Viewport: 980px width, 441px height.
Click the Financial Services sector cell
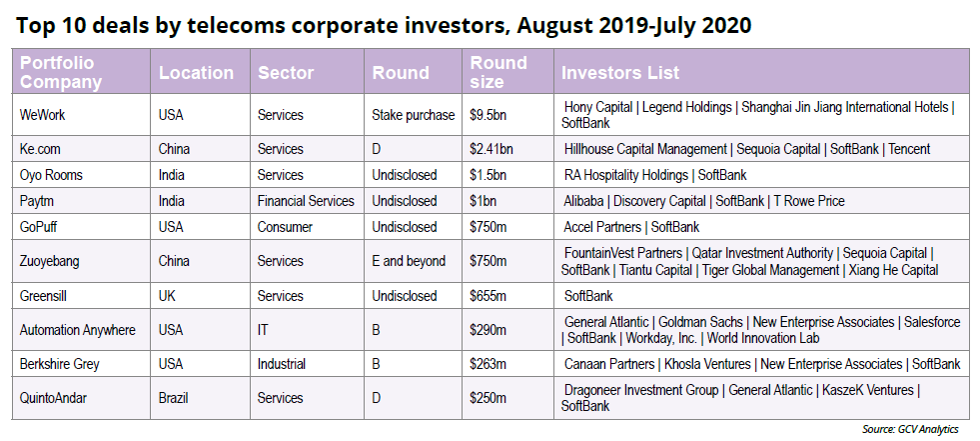click(306, 201)
